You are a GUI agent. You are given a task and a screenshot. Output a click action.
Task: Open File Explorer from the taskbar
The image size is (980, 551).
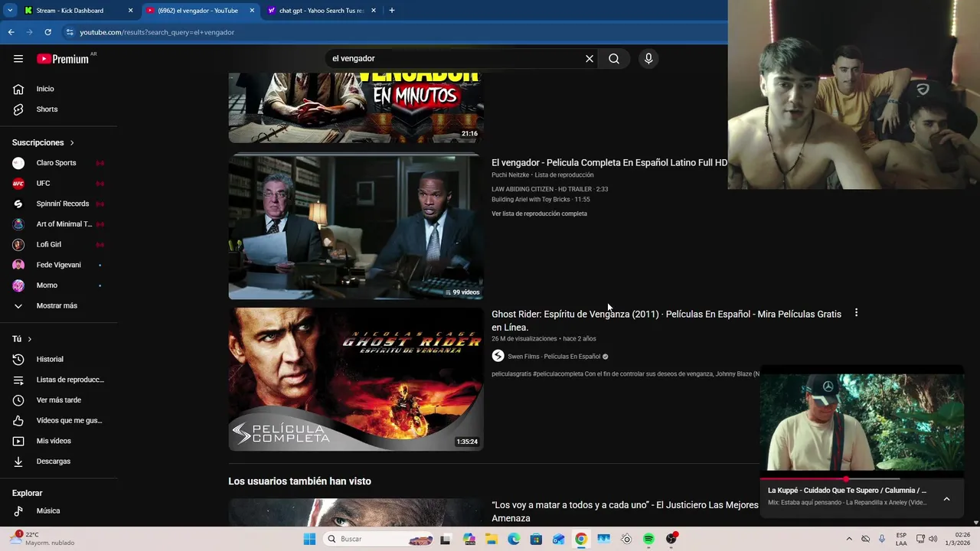[491, 539]
